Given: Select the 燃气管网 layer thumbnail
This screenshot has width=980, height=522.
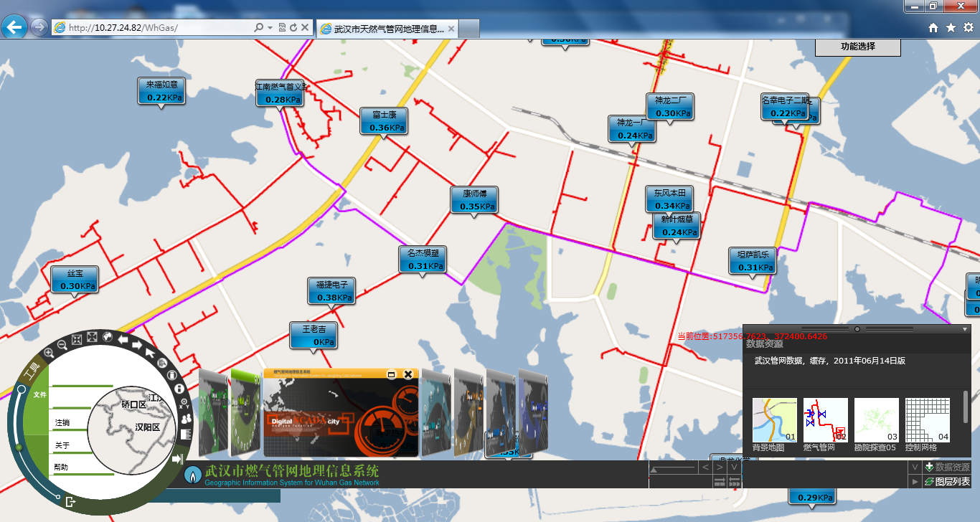Looking at the screenshot, I should (825, 421).
